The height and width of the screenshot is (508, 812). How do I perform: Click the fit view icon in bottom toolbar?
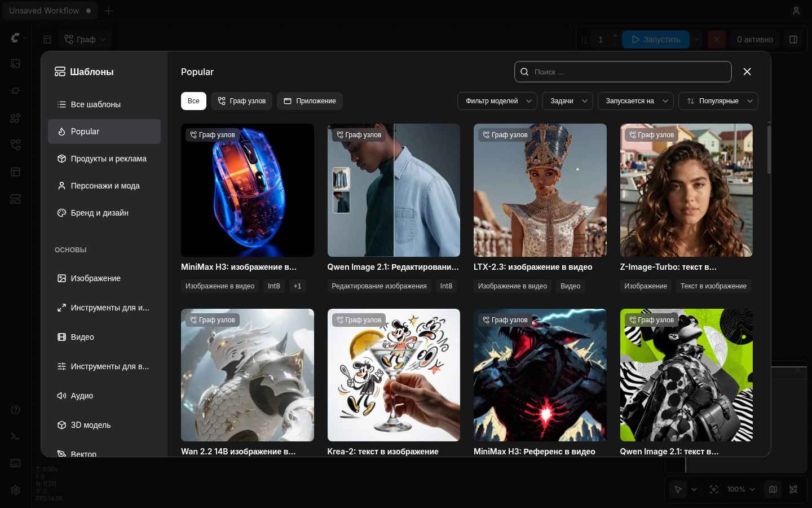coord(714,489)
